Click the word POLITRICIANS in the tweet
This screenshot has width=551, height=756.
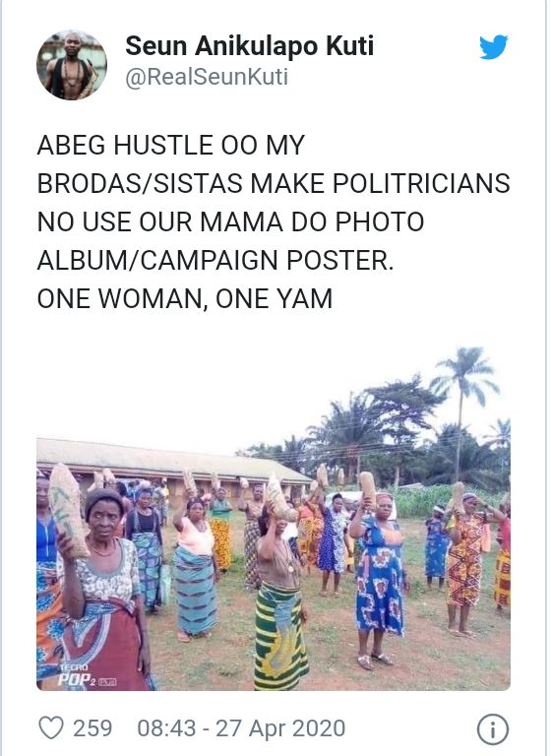(x=421, y=184)
